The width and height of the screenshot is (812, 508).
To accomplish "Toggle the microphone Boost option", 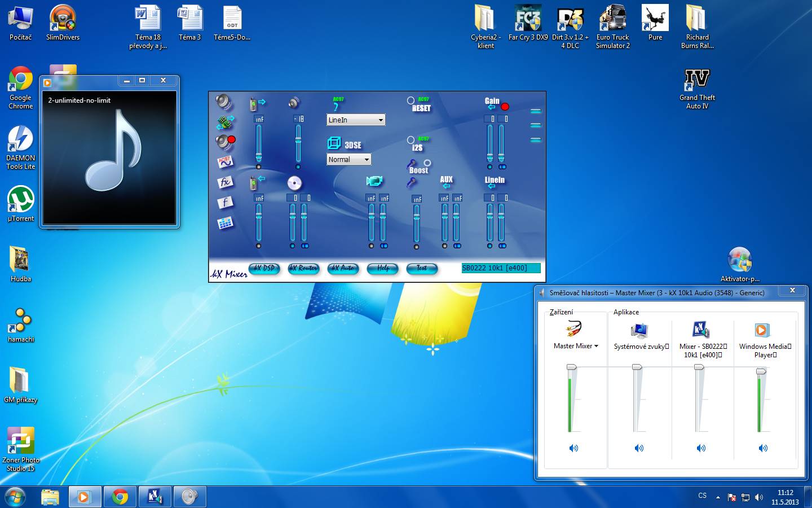I will (x=427, y=163).
